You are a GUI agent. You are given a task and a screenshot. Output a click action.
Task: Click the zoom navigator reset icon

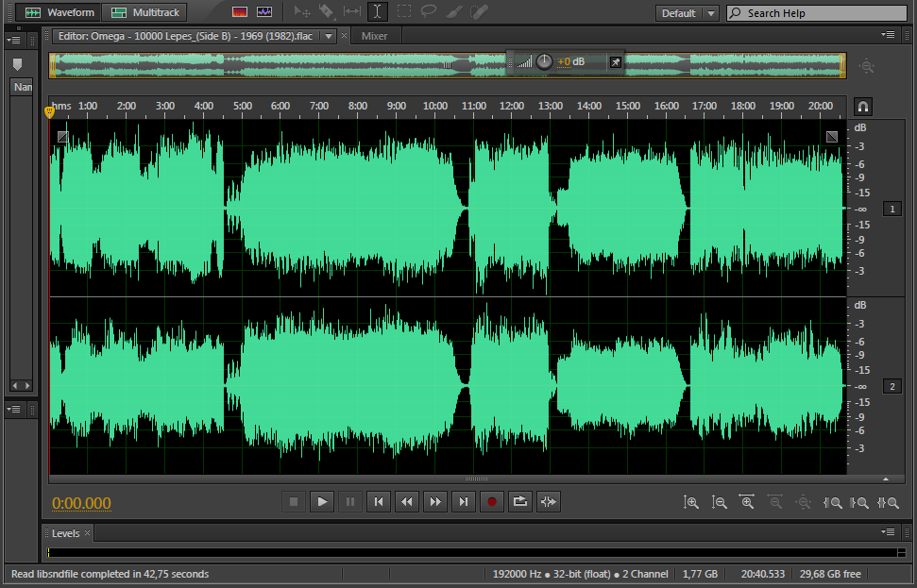866,66
